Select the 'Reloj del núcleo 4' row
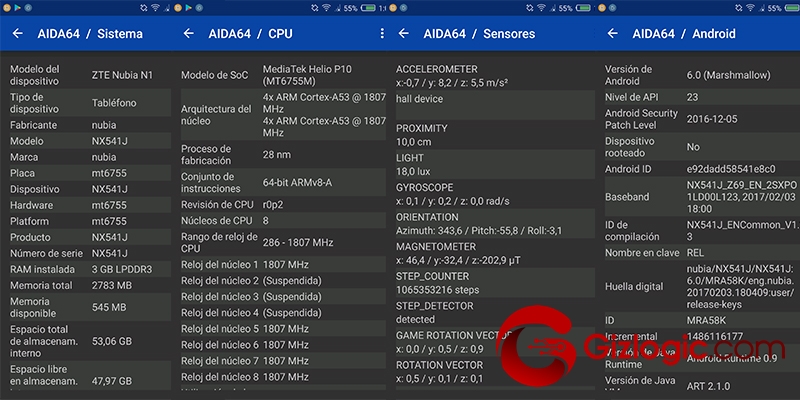This screenshot has height=400, width=800. click(x=283, y=312)
